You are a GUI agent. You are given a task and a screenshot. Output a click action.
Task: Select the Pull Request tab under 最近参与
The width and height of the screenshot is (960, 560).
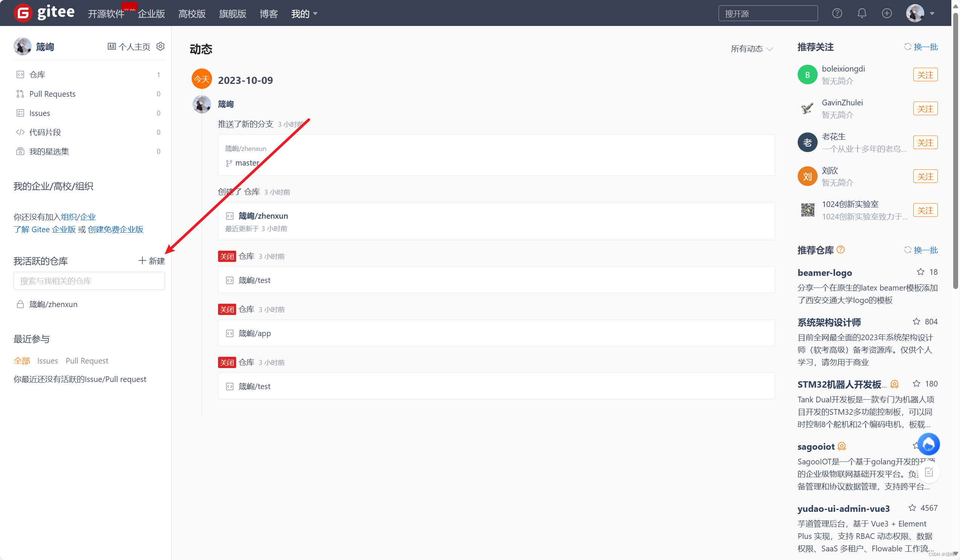[x=87, y=361]
